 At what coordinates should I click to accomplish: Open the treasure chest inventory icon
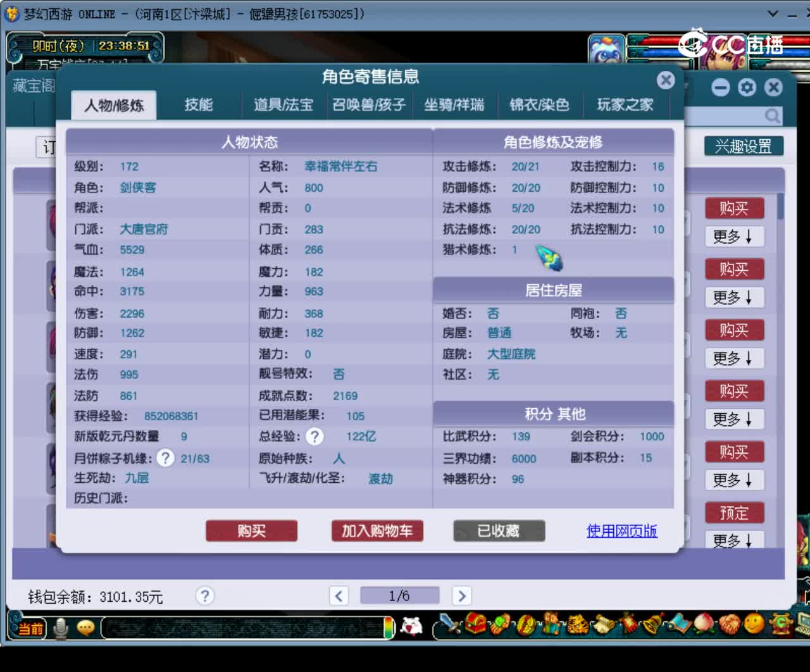tap(477, 624)
